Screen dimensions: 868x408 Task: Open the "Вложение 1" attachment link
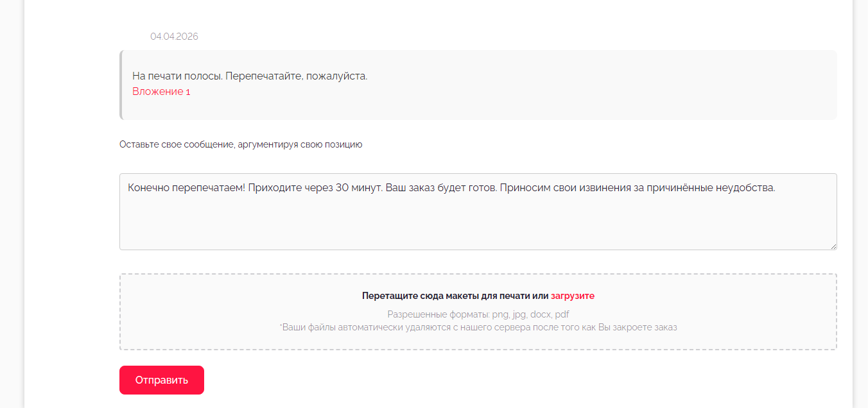pyautogui.click(x=161, y=92)
